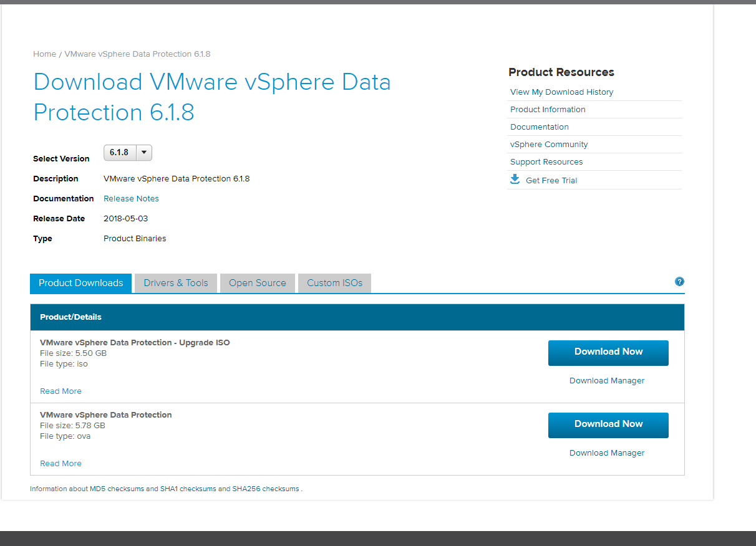Viewport: 756px width, 546px height.
Task: Open the SHA256 checksums link
Action: tap(266, 489)
